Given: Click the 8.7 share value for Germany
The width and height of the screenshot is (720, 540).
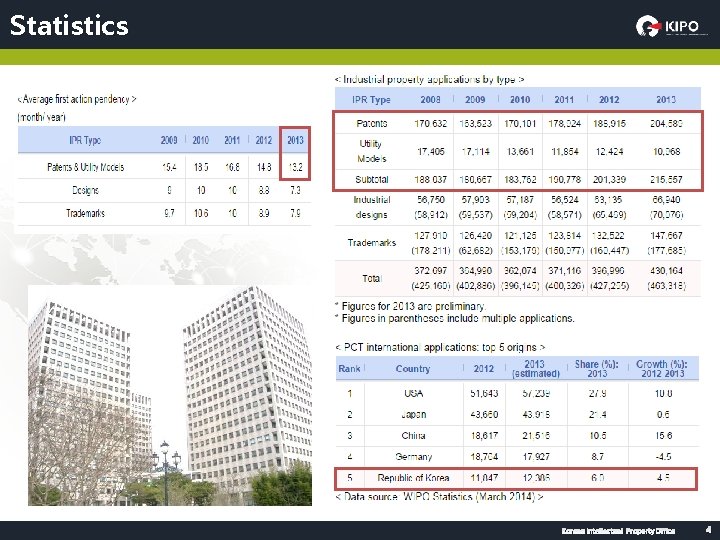Looking at the screenshot, I should (x=597, y=457).
